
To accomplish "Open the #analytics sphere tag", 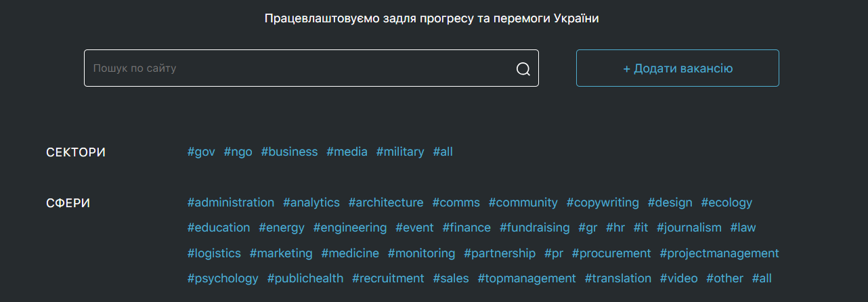I will [x=311, y=202].
